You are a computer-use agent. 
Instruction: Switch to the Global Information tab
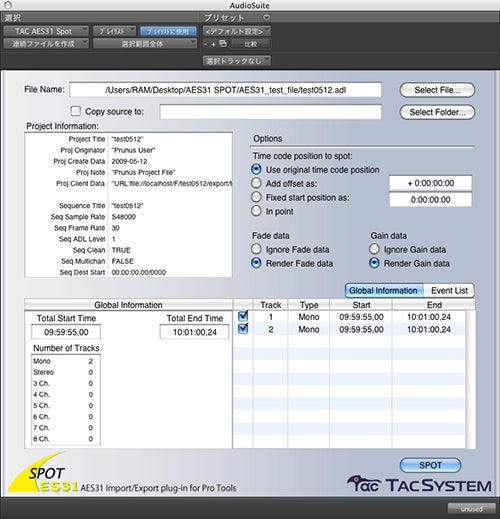pos(384,290)
